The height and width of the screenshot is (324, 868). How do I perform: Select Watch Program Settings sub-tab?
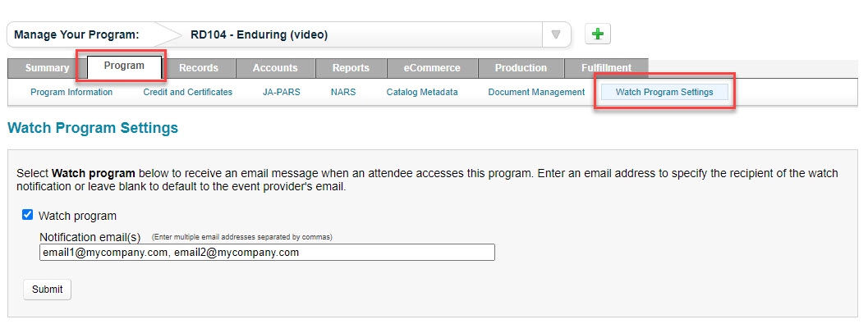(664, 93)
